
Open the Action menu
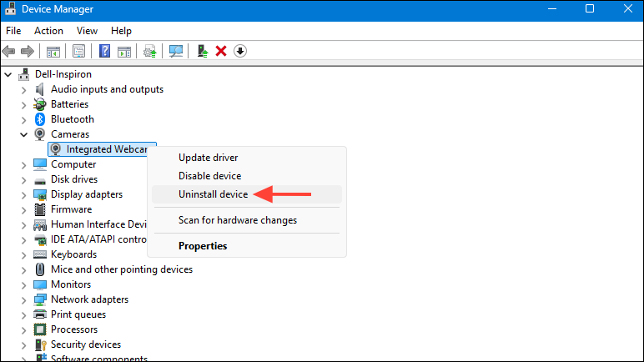coord(48,31)
